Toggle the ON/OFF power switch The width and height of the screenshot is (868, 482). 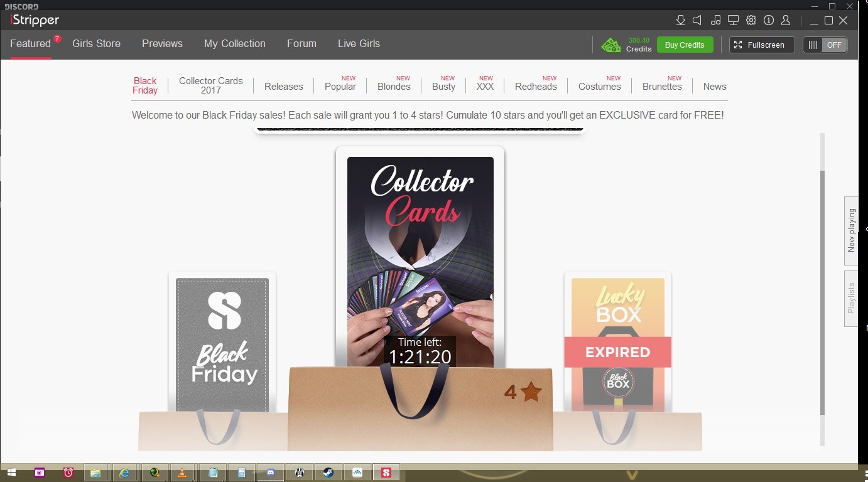pyautogui.click(x=825, y=45)
